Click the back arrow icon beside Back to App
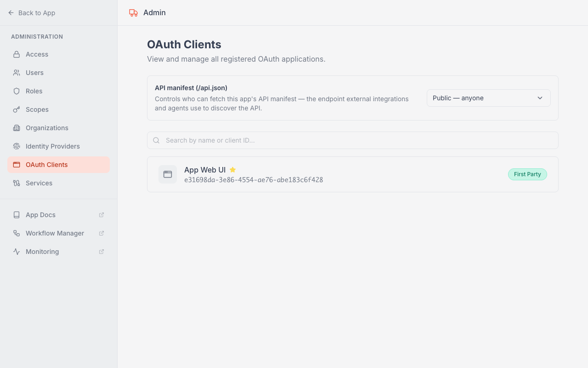 (11, 13)
